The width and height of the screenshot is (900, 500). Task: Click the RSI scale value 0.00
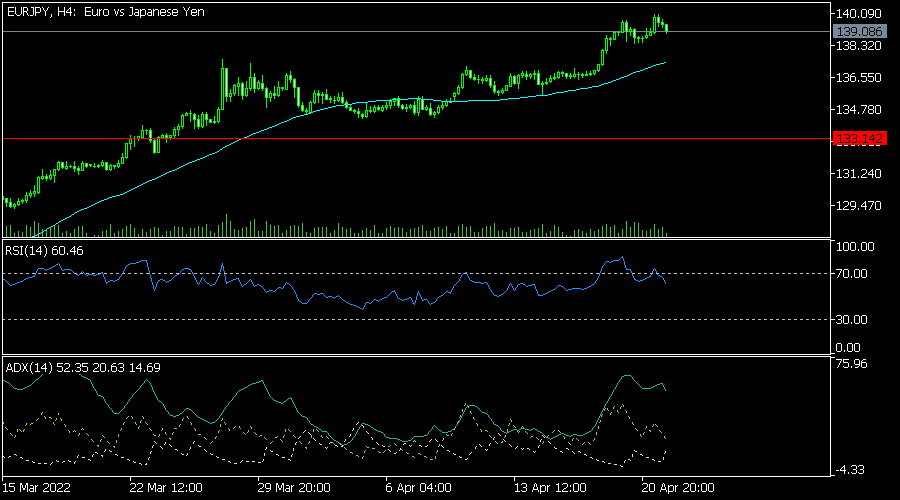click(x=848, y=348)
